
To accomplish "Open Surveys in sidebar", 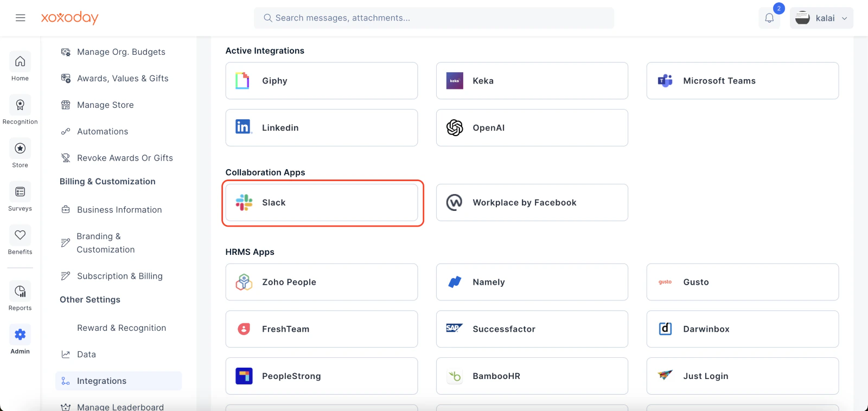I will click(20, 197).
